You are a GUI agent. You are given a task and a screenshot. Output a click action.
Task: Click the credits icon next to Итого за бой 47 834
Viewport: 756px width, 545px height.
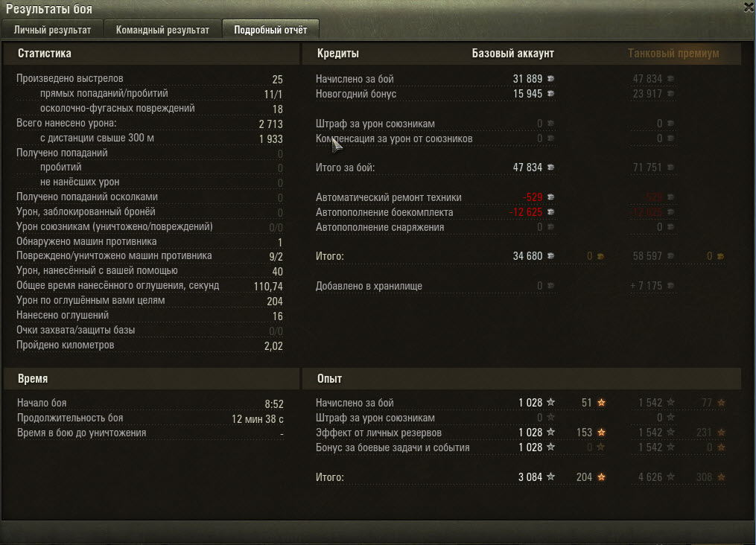pos(550,168)
